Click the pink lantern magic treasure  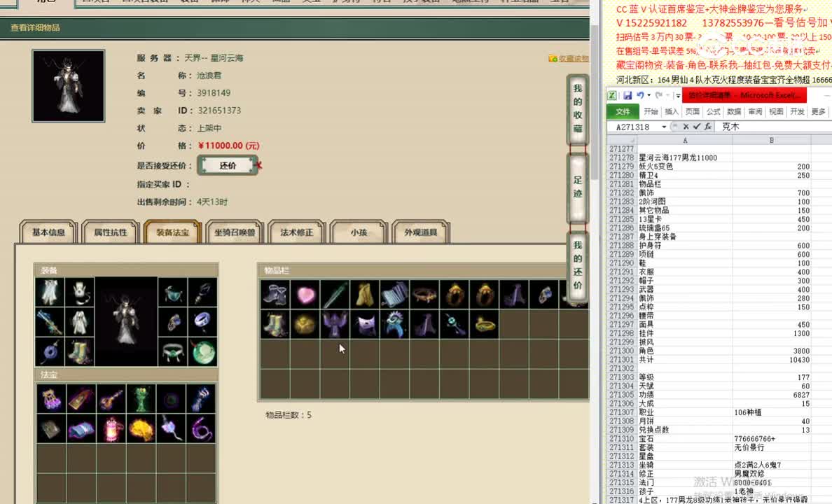(x=111, y=428)
